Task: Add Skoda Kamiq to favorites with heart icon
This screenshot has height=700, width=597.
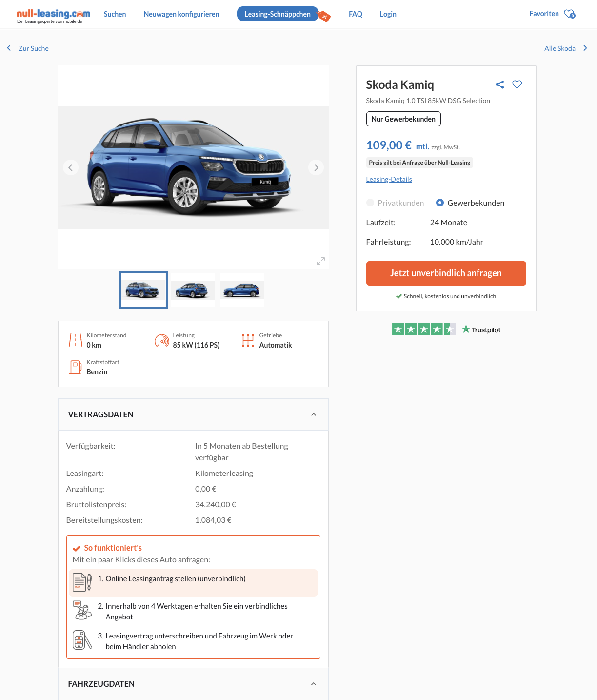Action: pos(517,84)
